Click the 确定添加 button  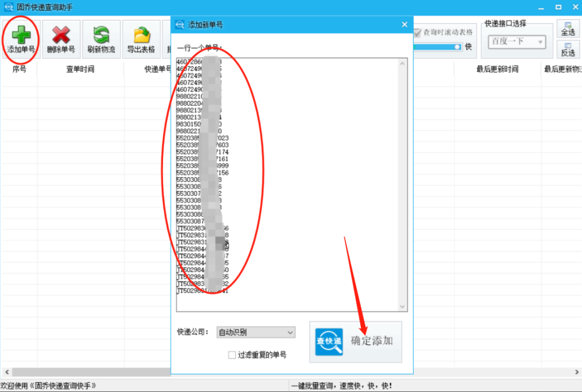tap(356, 341)
